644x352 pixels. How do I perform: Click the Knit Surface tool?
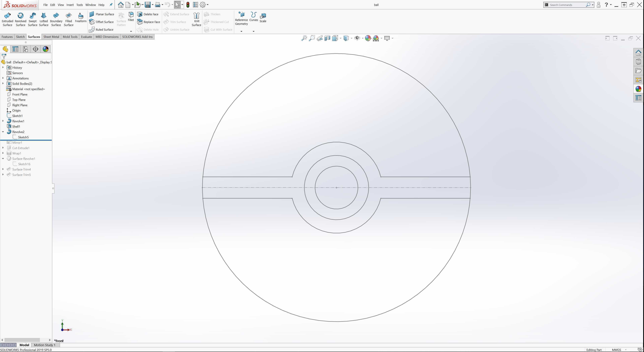[x=197, y=19]
